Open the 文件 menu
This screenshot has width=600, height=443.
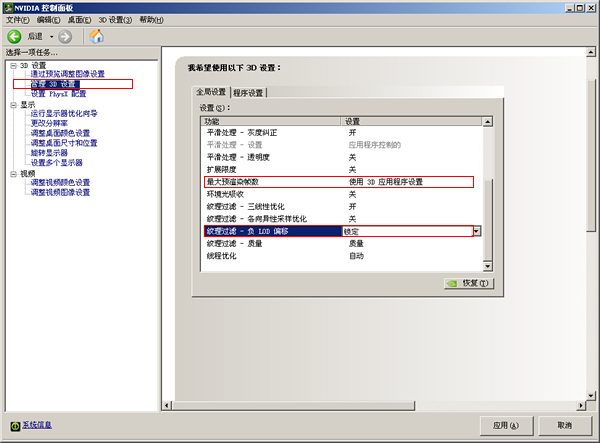17,20
